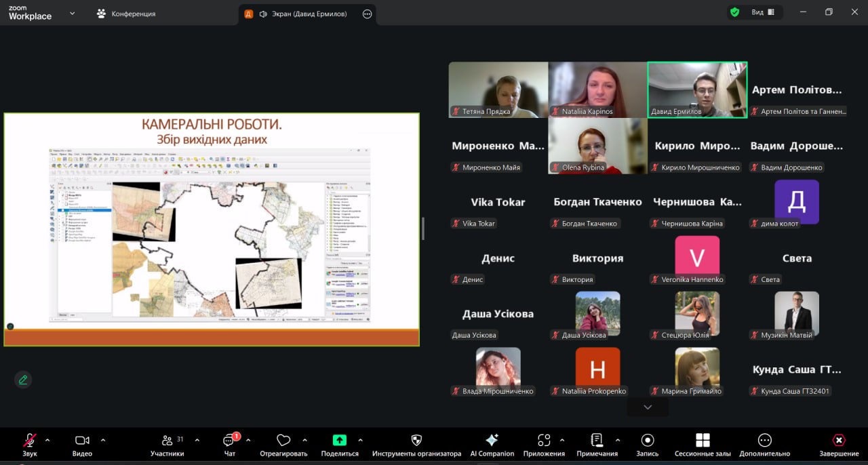Open Host tools shield icon

point(416,441)
